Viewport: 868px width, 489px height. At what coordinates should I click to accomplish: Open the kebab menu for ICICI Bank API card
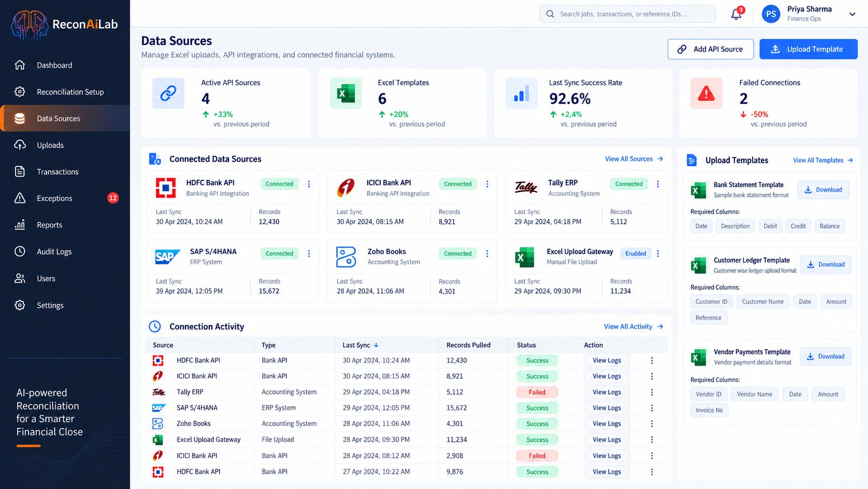[x=487, y=184]
